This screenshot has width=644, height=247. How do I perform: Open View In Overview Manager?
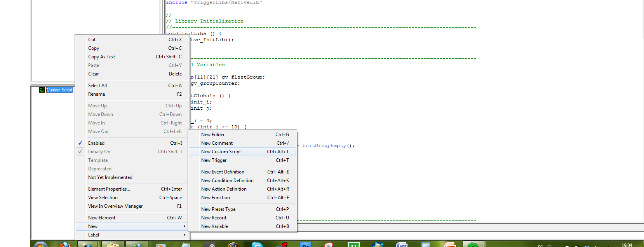pyautogui.click(x=132, y=206)
